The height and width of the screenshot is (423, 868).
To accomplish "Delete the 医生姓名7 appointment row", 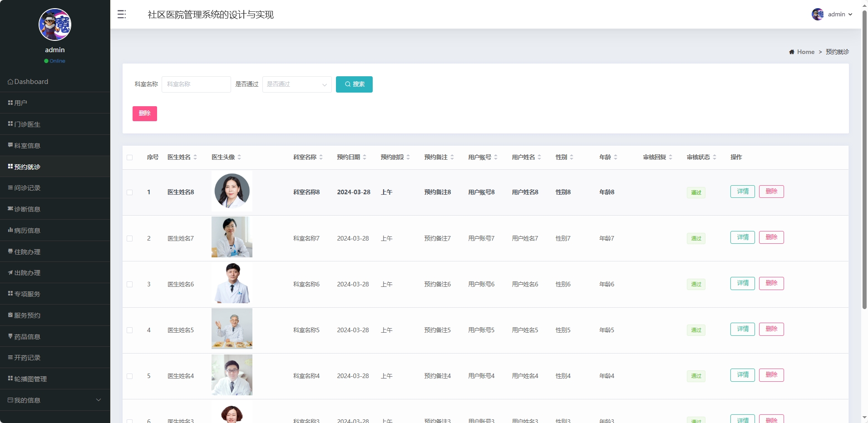I will click(771, 237).
